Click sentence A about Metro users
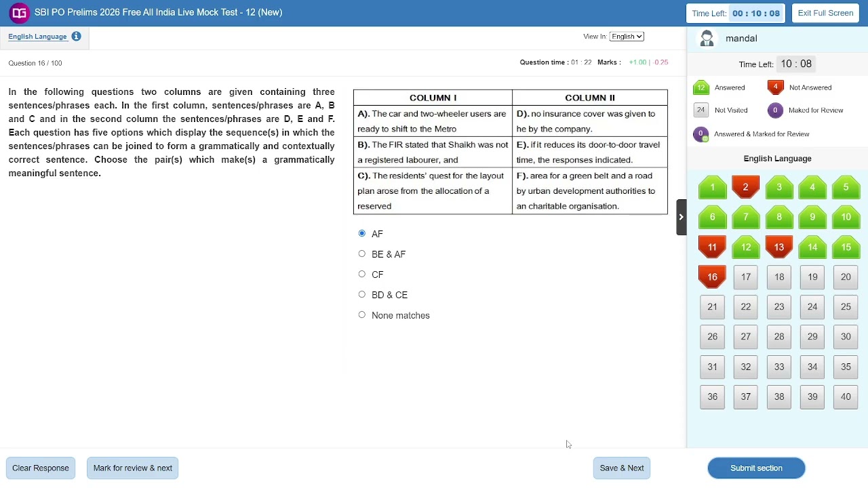 pos(432,121)
